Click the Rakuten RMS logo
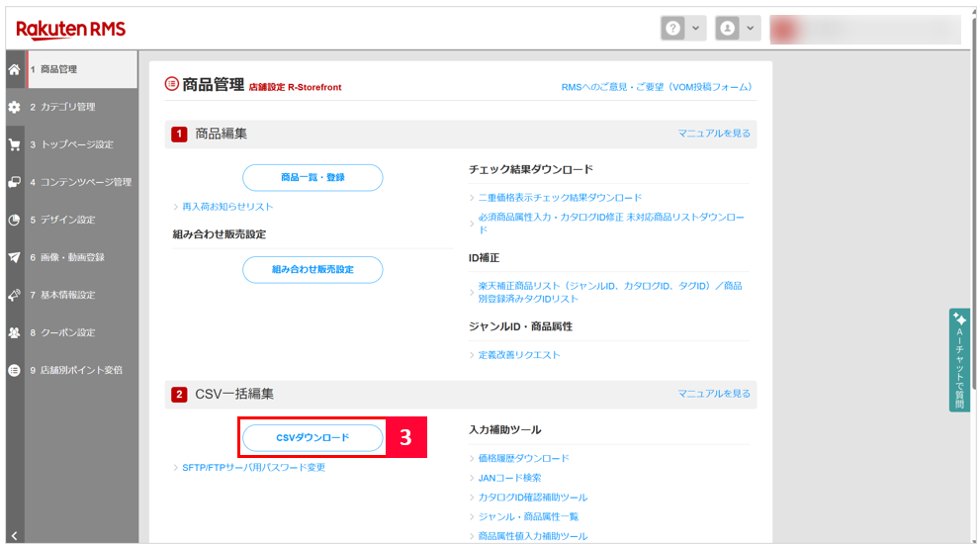Image resolution: width=980 pixels, height=547 pixels. 71,29
